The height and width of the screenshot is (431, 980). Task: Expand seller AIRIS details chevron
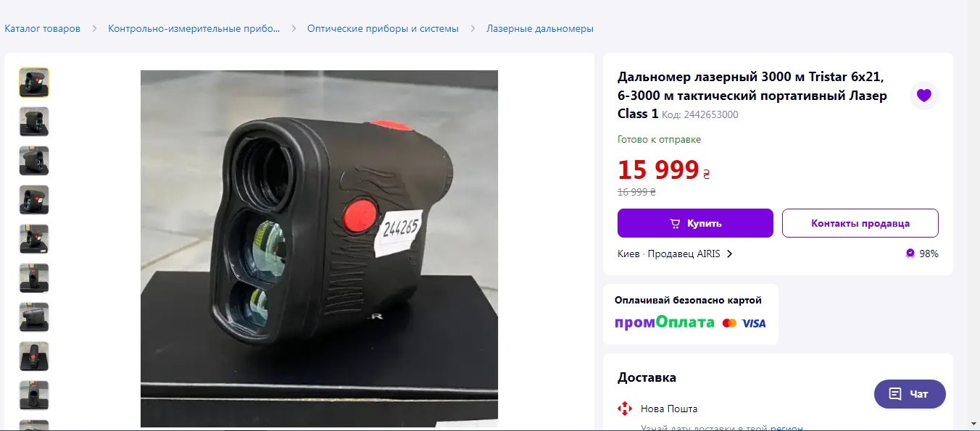click(x=729, y=254)
